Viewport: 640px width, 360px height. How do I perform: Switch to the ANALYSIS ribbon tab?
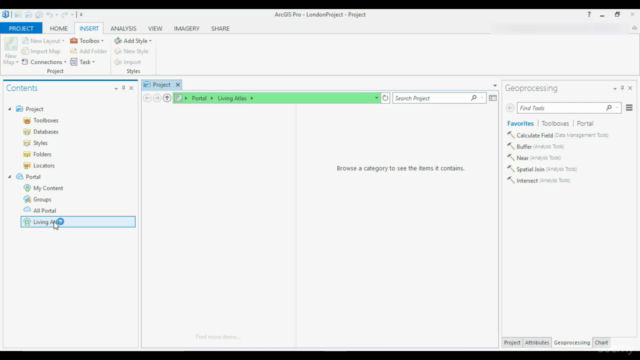coord(123,28)
